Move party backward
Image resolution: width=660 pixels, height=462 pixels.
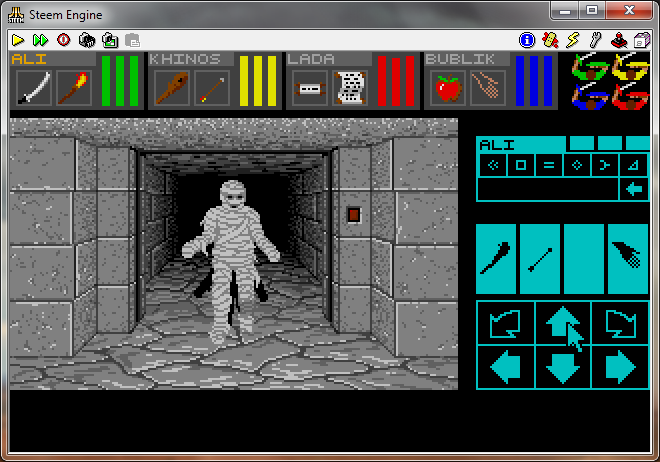tap(563, 367)
